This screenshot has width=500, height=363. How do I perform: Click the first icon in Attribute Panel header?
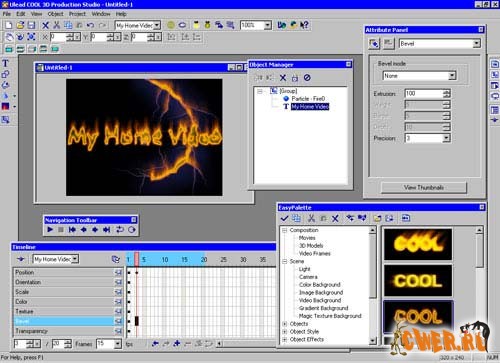[374, 44]
